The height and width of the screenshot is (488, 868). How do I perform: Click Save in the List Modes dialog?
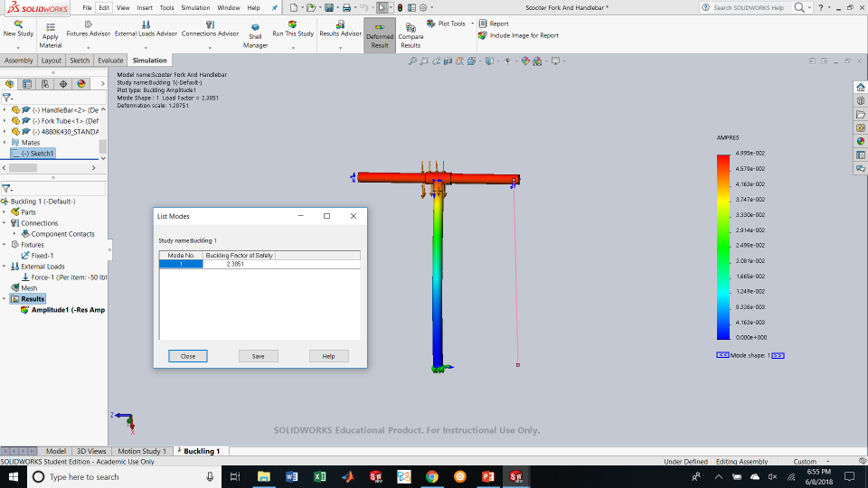pyautogui.click(x=258, y=356)
